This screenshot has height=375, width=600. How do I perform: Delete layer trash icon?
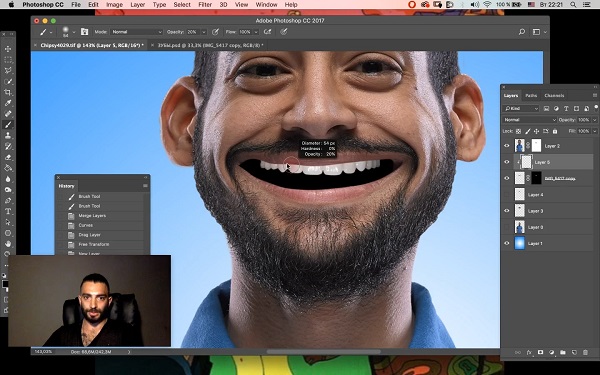click(x=585, y=352)
